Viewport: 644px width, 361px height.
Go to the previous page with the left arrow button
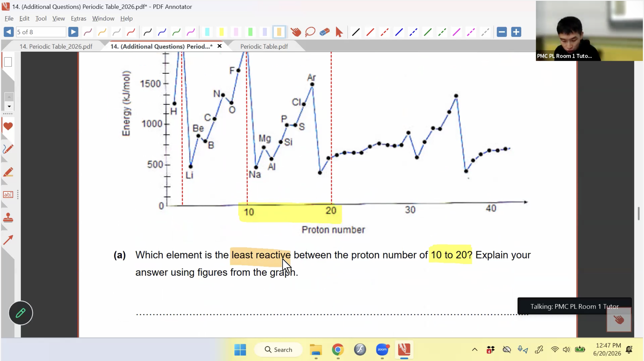[9, 32]
